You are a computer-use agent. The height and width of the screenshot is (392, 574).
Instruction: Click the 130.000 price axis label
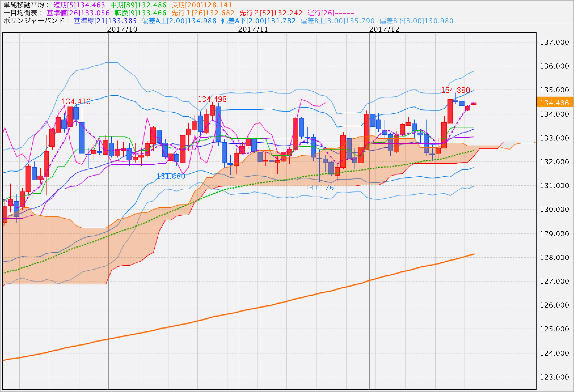(555, 209)
